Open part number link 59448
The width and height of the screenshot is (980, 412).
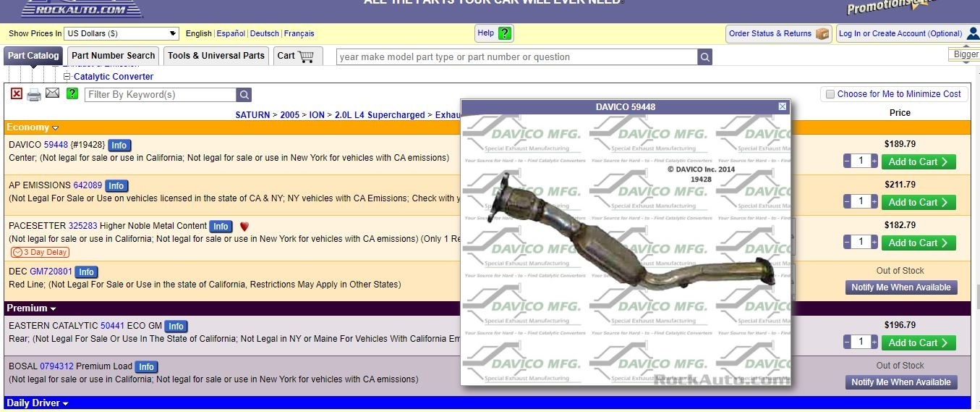pos(56,145)
